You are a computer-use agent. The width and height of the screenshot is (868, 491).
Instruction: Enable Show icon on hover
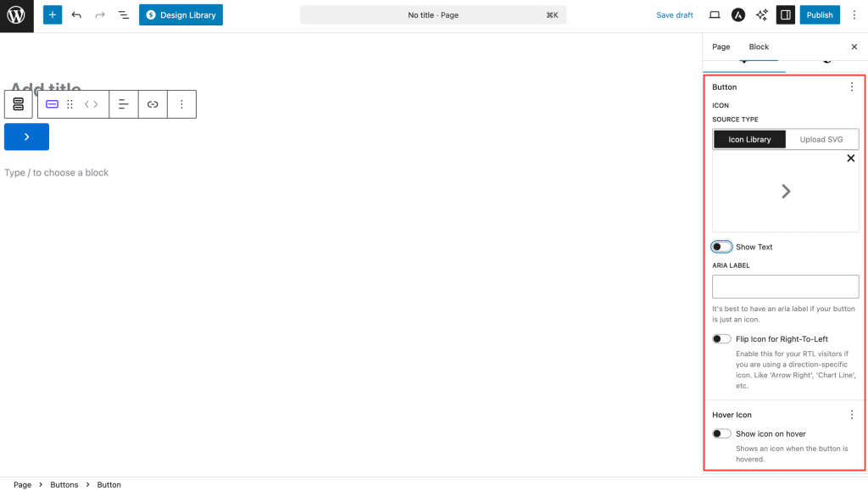point(721,434)
